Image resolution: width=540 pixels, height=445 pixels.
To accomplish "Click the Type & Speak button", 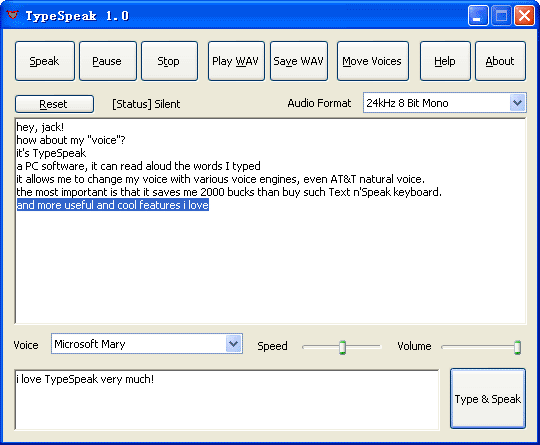I will point(488,399).
